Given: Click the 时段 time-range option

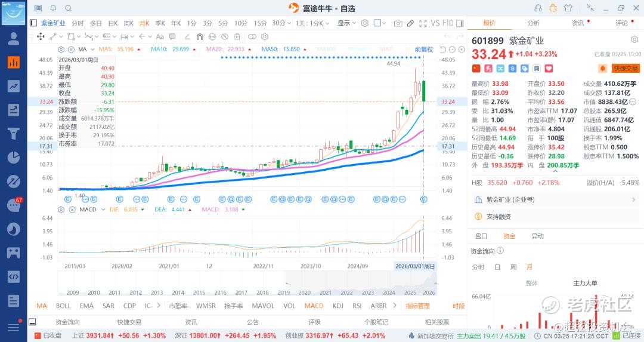Looking at the screenshot, I should (459, 306).
